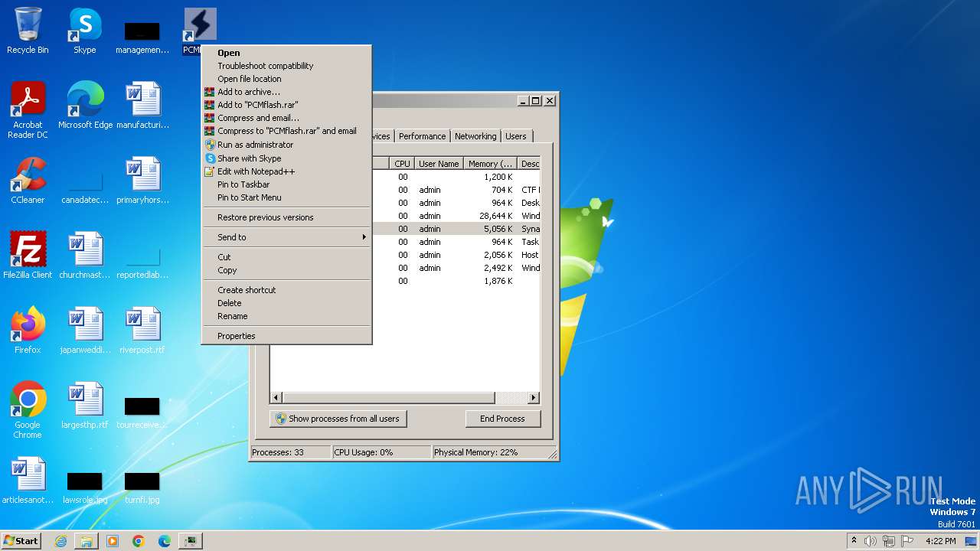Choose Delete in context menu
980x551 pixels.
[286, 303]
